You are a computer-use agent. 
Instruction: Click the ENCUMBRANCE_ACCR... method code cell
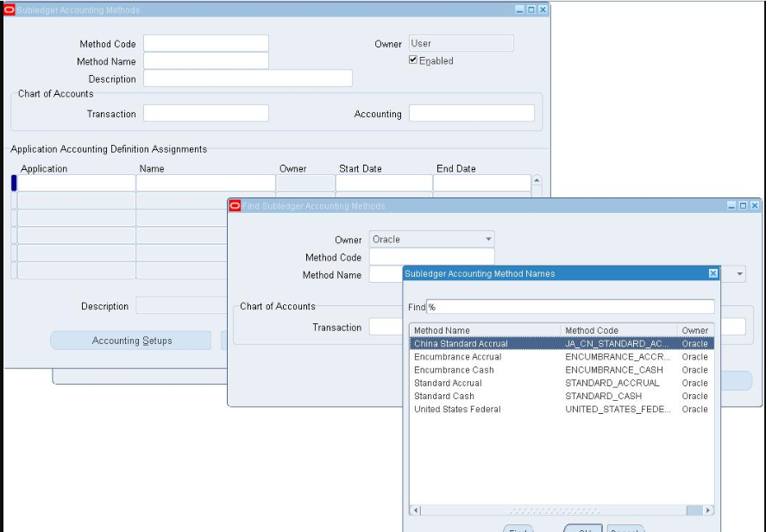618,357
